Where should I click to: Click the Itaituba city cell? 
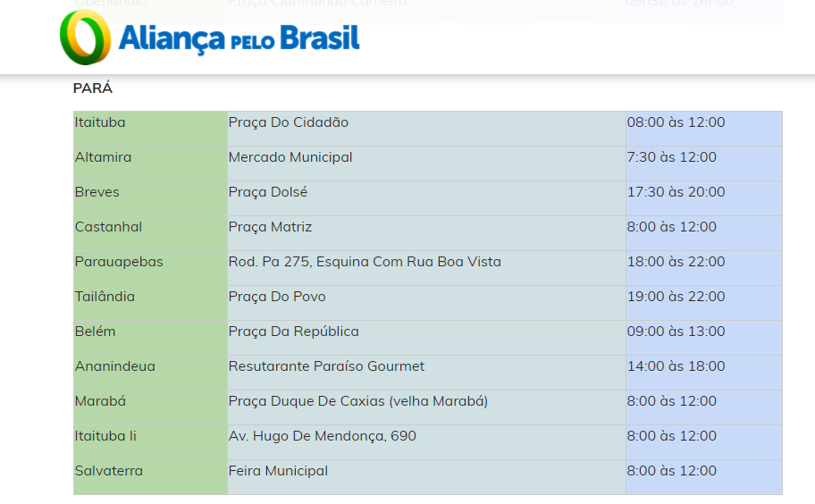pos(100,122)
